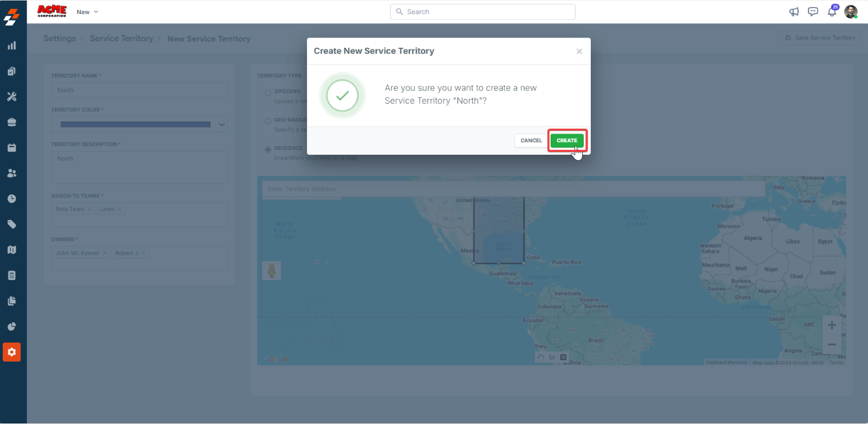The height and width of the screenshot is (424, 868).
Task: Pick the blue territory color swatch
Action: [x=136, y=124]
